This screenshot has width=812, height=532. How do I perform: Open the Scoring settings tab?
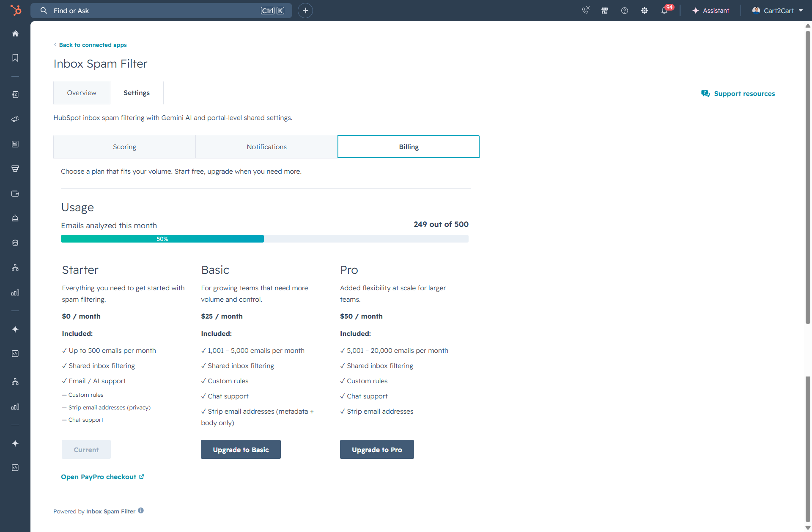click(124, 147)
